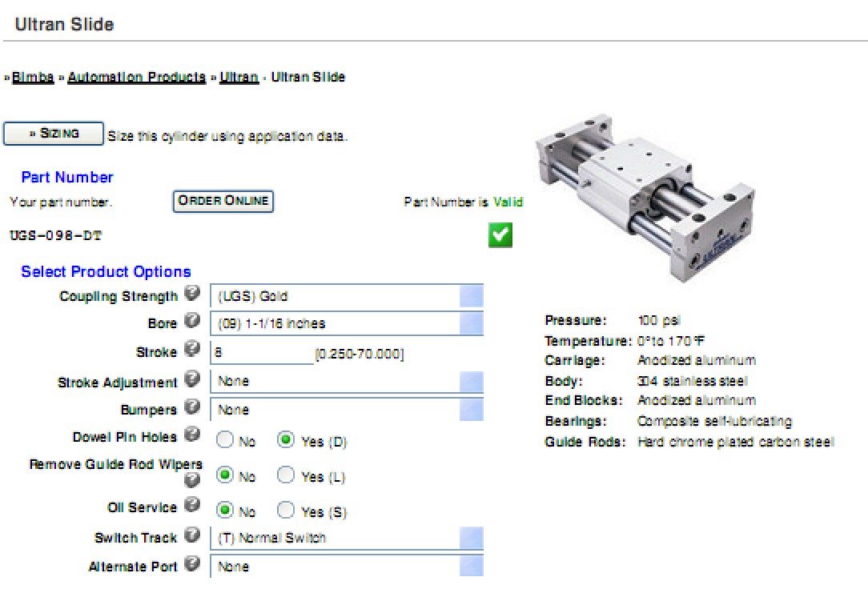Click the Pressure value 100 psi
868x597 pixels.
click(659, 320)
